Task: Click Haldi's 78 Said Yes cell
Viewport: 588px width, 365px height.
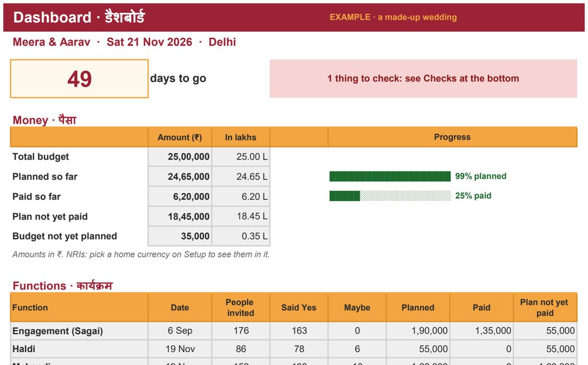Action: [299, 349]
